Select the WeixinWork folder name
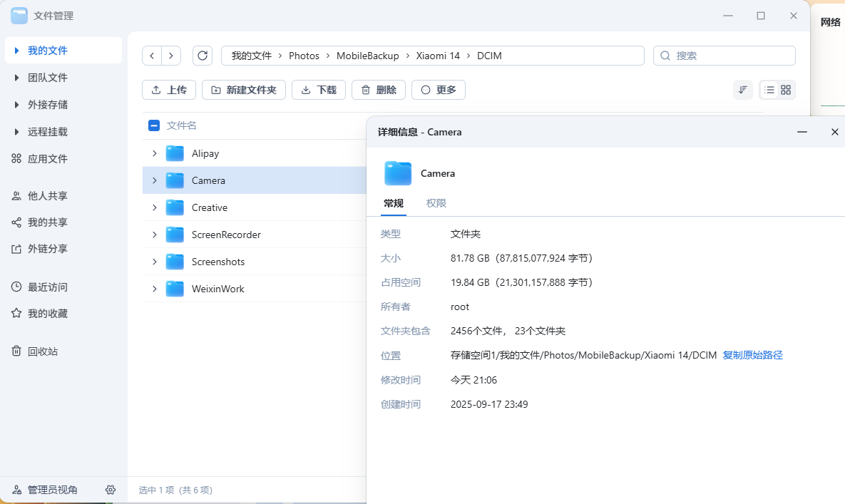The image size is (845, 504). (217, 289)
